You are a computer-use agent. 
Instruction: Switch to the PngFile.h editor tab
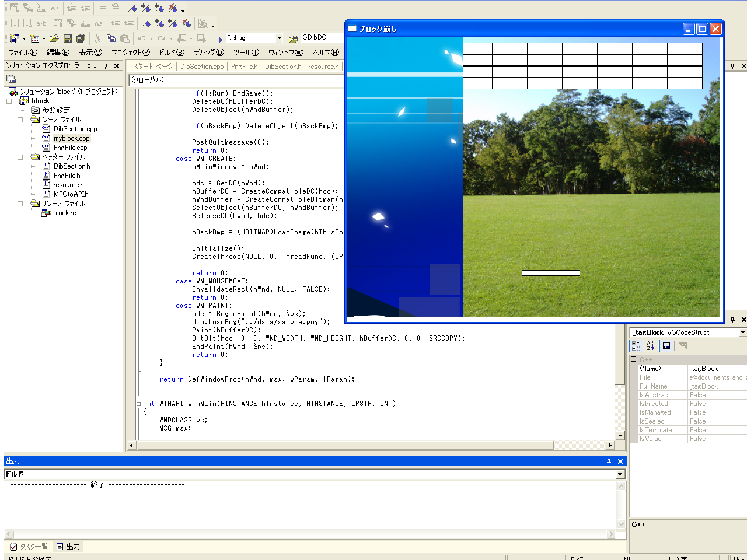point(244,66)
